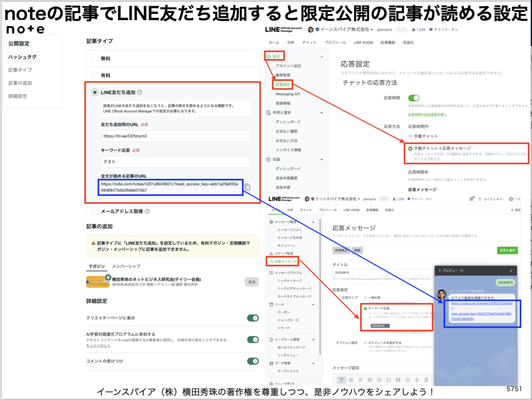Select the 一律応答 radio option
This screenshot has width=532, height=400.
365,298
